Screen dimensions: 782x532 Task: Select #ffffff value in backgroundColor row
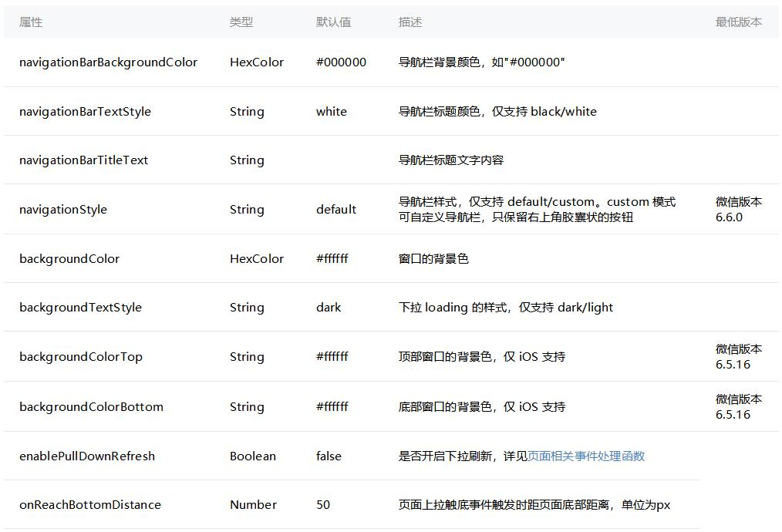pyautogui.click(x=332, y=259)
